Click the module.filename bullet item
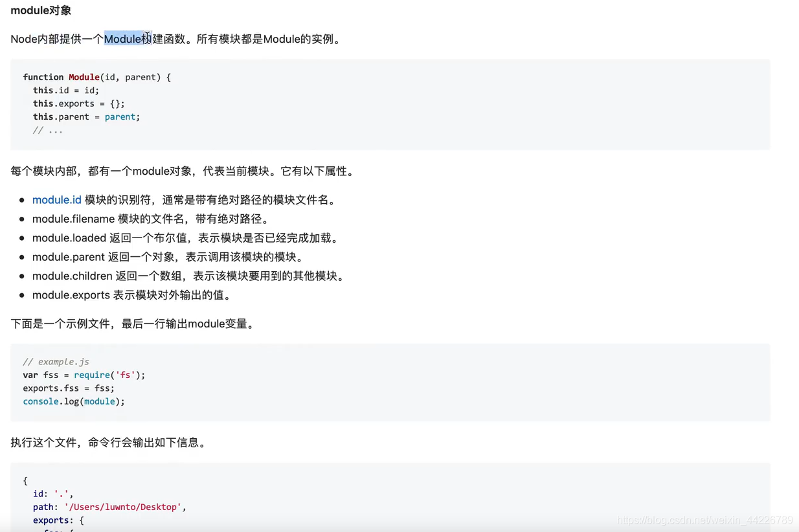 click(x=151, y=219)
